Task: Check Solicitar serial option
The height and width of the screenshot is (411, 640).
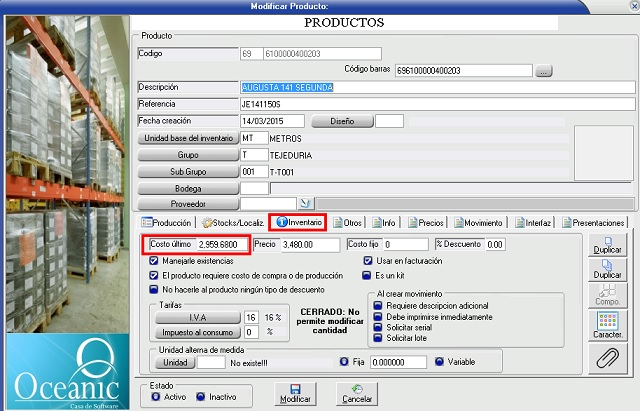Action: 378,327
